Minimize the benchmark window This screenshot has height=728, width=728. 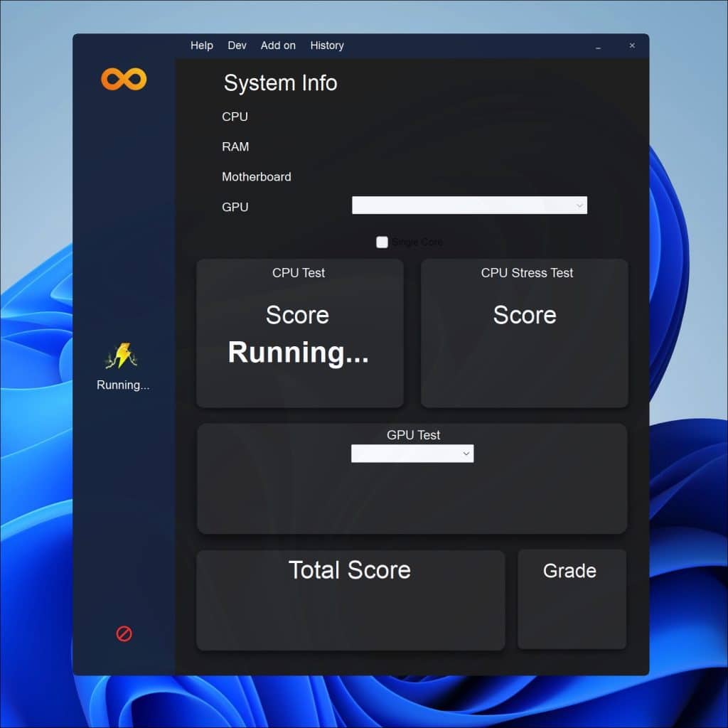pyautogui.click(x=599, y=45)
